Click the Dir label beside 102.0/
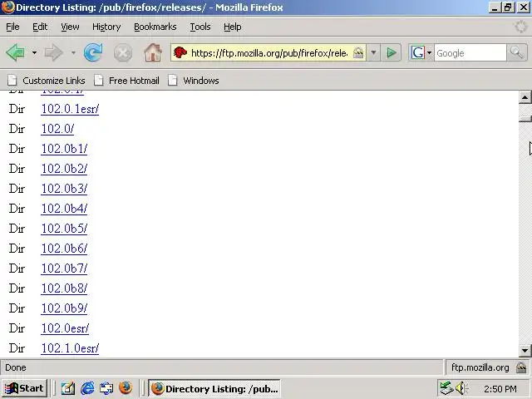Viewport: 532px width, 399px height. [x=17, y=129]
